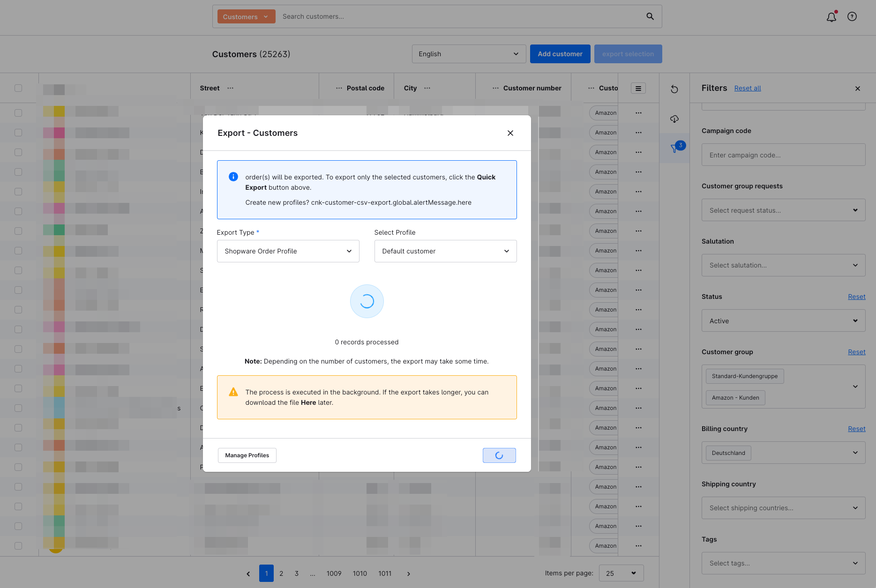Screen dimensions: 876x588
Task: Open the Export Type dropdown
Action: click(288, 251)
